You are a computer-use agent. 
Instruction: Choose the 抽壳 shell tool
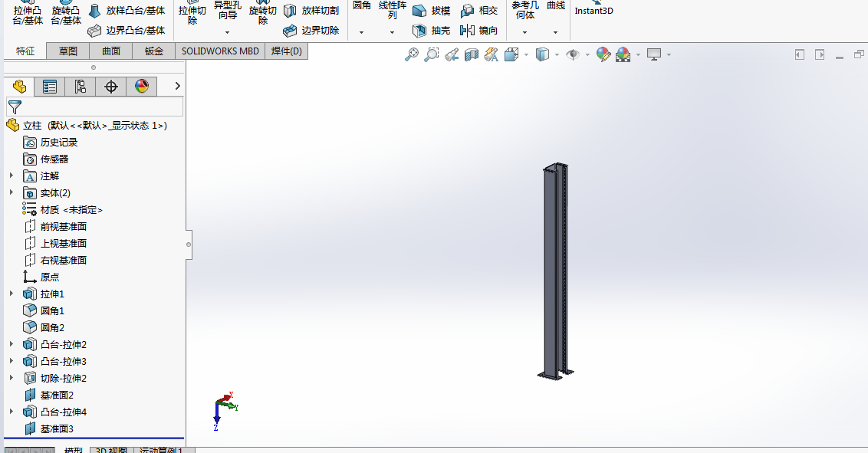tap(432, 31)
